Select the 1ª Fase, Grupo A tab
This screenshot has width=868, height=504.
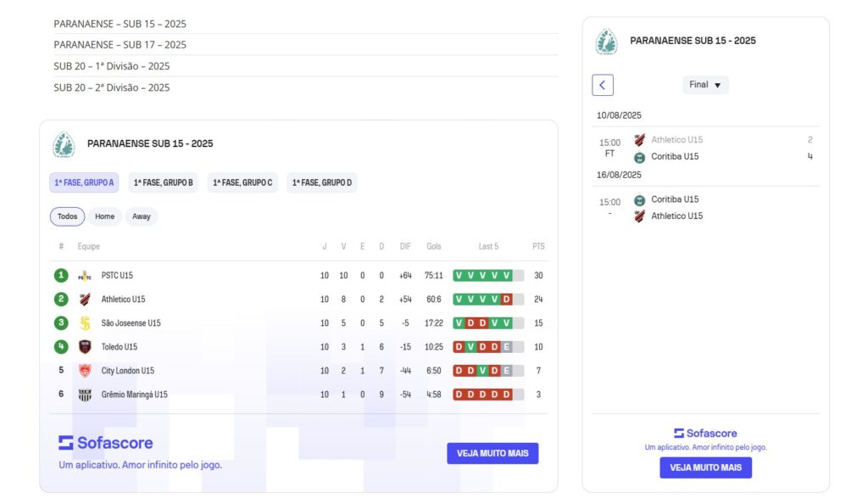84,182
